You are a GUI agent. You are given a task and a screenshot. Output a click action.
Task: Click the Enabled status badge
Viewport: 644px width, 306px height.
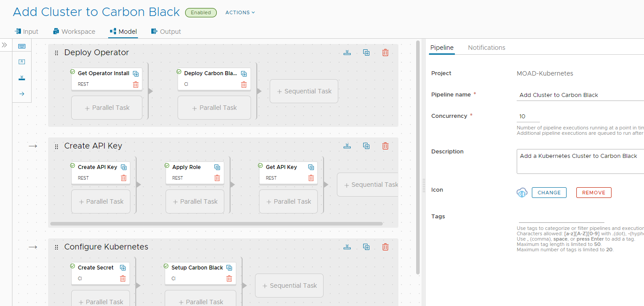pos(201,12)
